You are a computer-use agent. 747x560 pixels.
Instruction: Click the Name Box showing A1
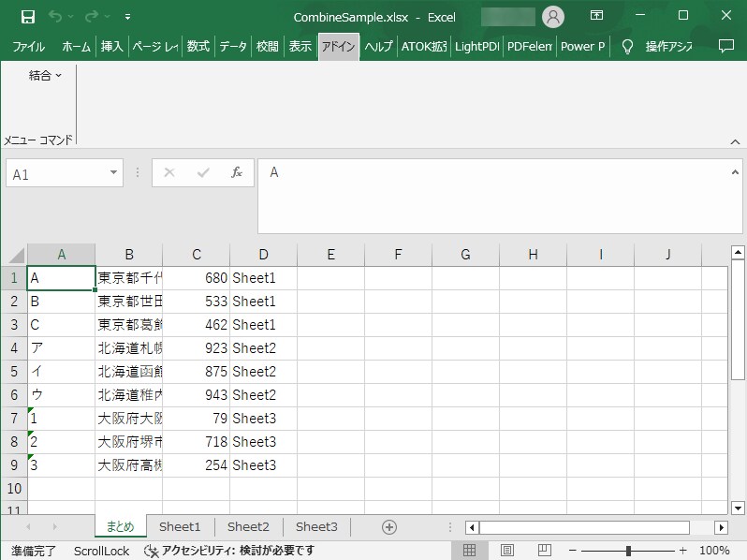coord(56,174)
